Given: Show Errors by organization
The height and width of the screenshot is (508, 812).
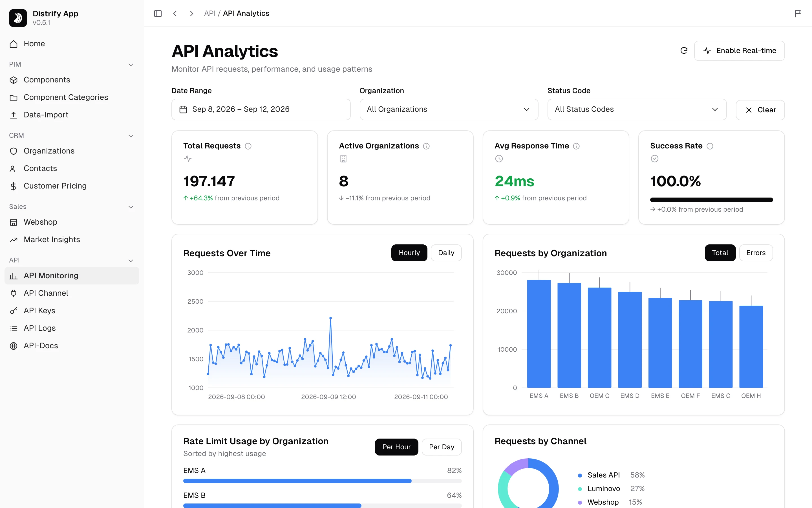Looking at the screenshot, I should click(756, 253).
